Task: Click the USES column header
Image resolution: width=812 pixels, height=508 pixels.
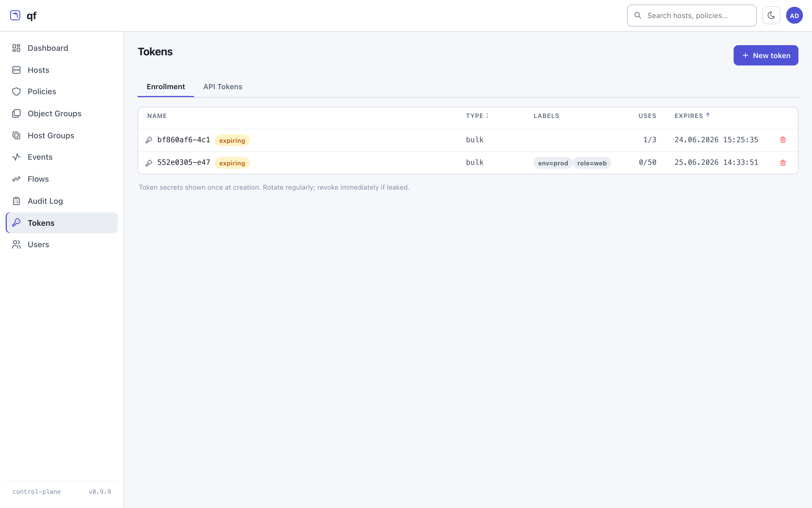Action: pyautogui.click(x=647, y=116)
